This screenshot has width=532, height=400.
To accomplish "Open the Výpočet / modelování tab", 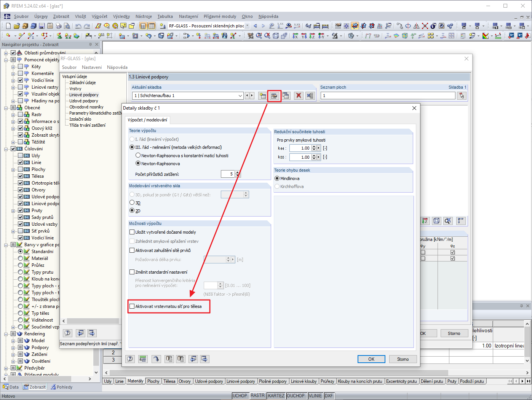I will pyautogui.click(x=148, y=120).
